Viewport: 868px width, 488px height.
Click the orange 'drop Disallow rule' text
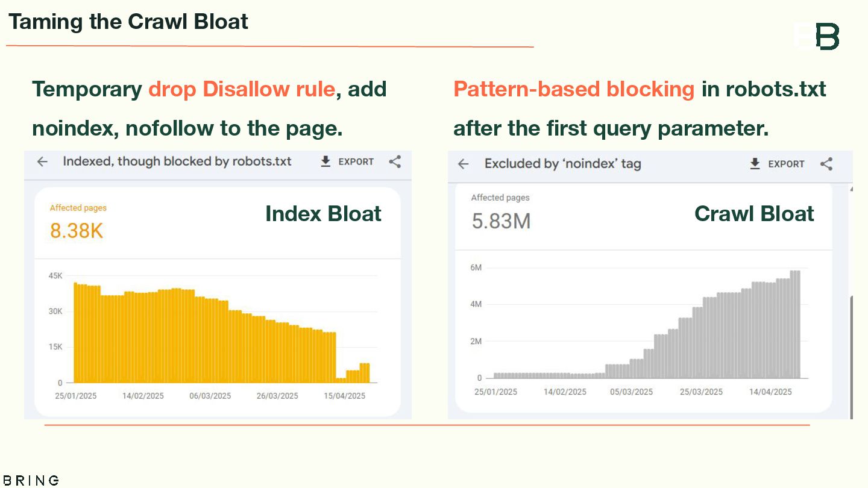242,89
